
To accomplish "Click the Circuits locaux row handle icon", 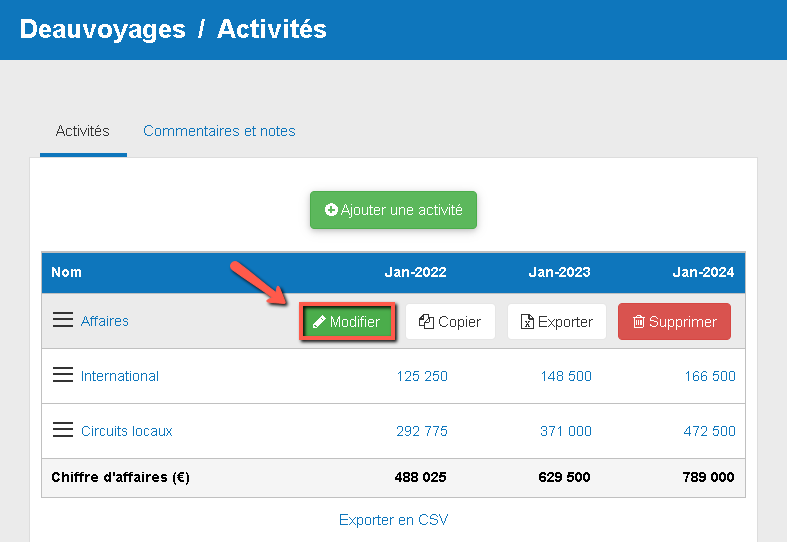I will [x=62, y=430].
